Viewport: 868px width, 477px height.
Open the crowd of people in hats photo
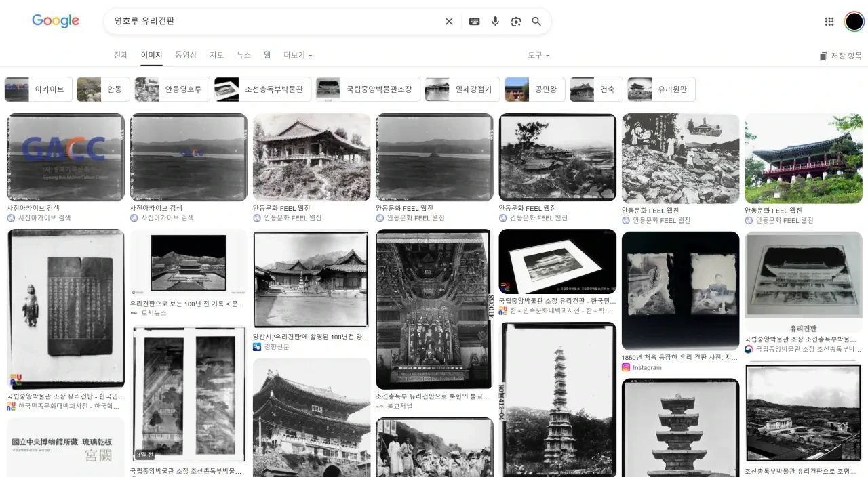click(x=434, y=447)
